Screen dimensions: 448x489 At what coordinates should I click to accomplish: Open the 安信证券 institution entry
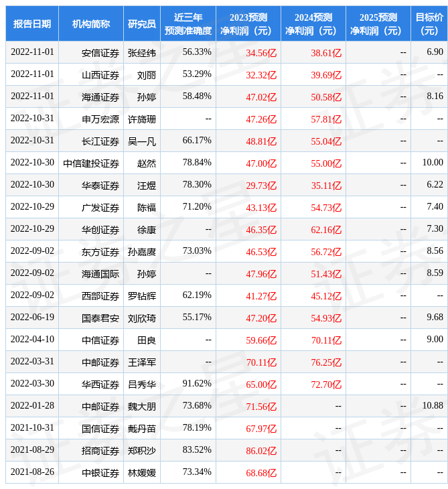[100, 53]
